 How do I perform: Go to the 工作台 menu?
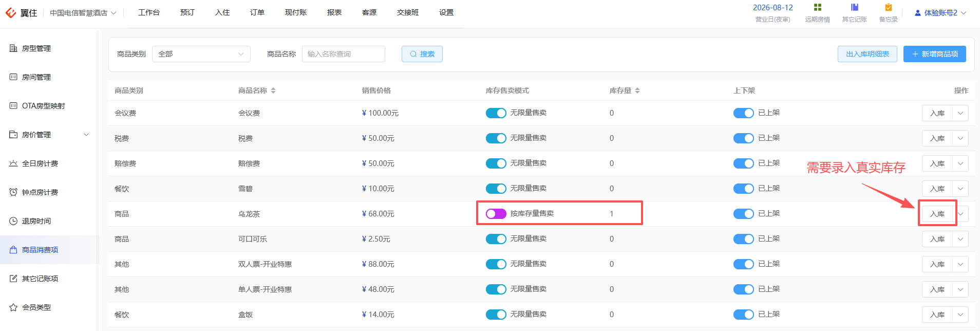pos(149,12)
